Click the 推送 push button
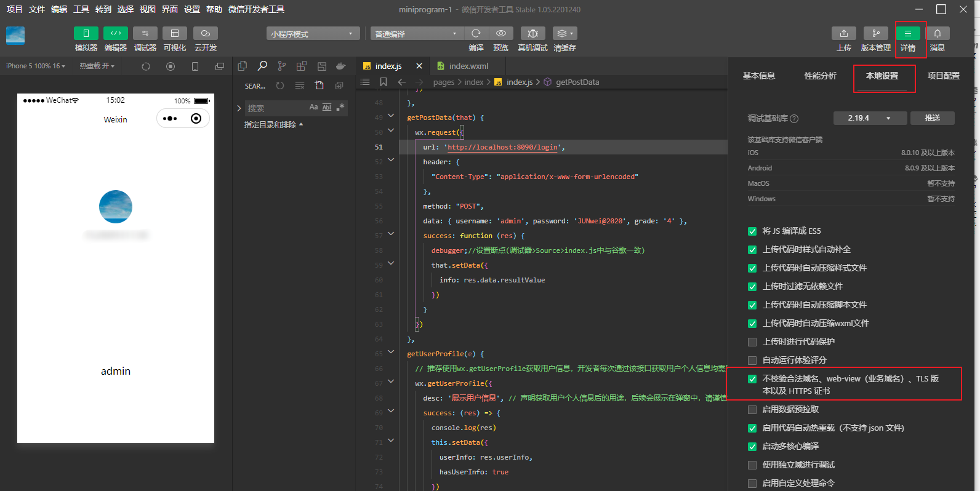Screen dimensions: 980x491 point(932,118)
